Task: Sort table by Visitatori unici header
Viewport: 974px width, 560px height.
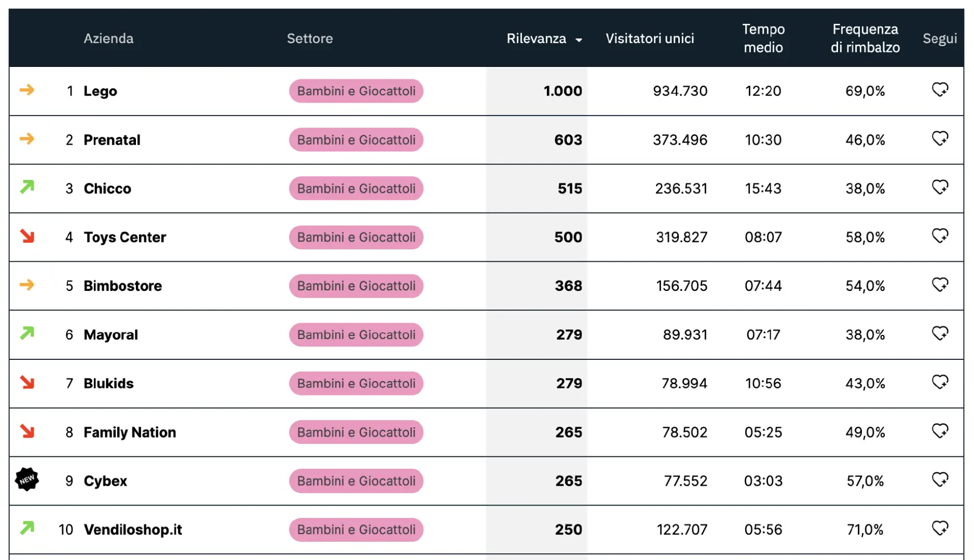Action: pyautogui.click(x=650, y=38)
